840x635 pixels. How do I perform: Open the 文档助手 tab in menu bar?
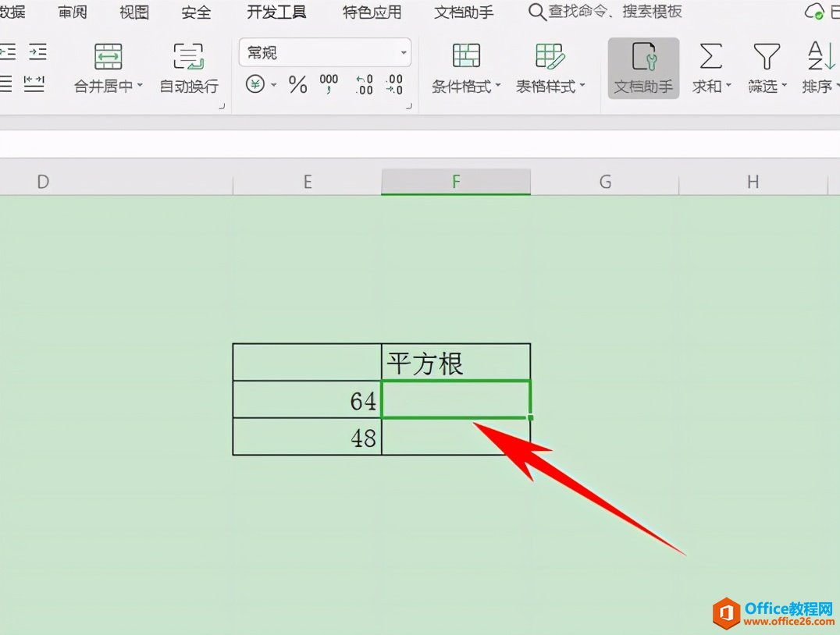click(464, 12)
